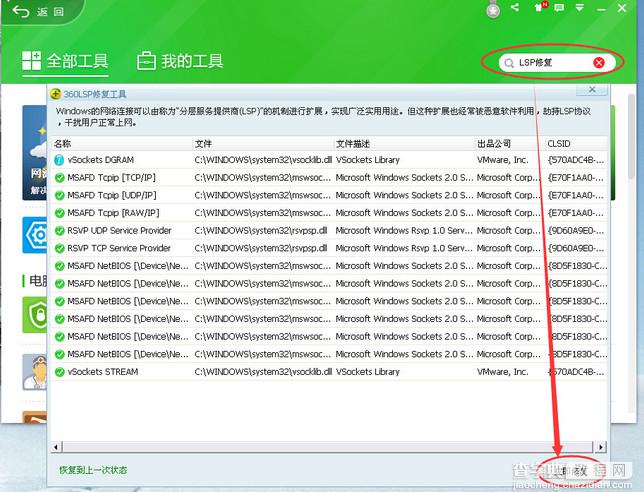Click rsvpsp.dll path in RSVP TCP row
The width and height of the screenshot is (644, 492).
260,248
